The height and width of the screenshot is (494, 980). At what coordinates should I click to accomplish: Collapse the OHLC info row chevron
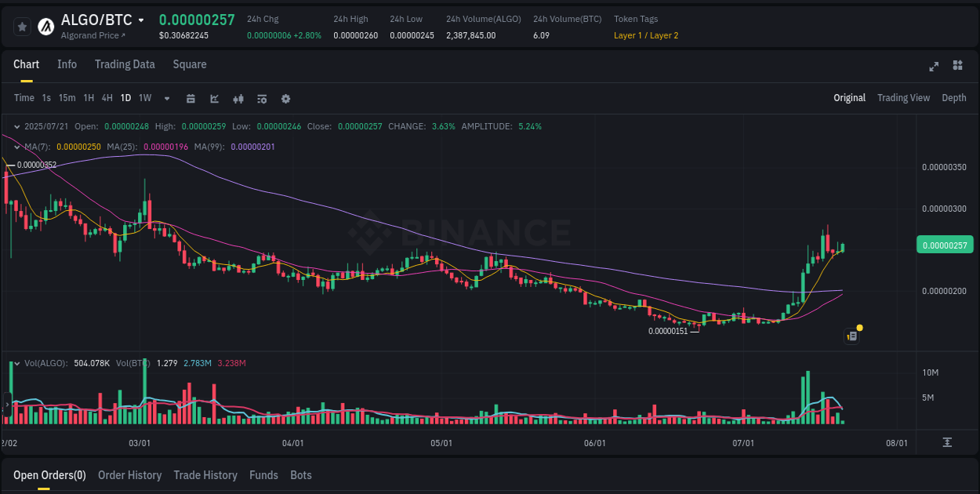coord(16,125)
